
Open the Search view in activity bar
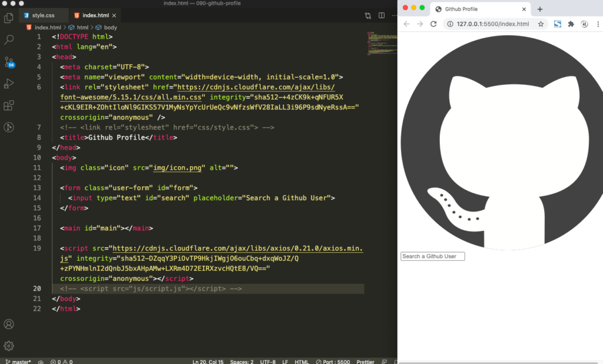coord(8,39)
